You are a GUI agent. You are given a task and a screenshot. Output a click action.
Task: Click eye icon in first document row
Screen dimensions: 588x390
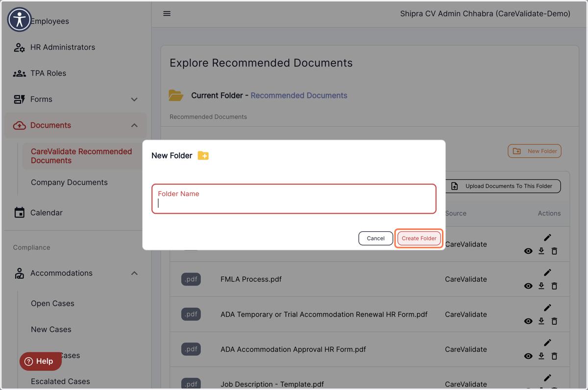tap(528, 251)
